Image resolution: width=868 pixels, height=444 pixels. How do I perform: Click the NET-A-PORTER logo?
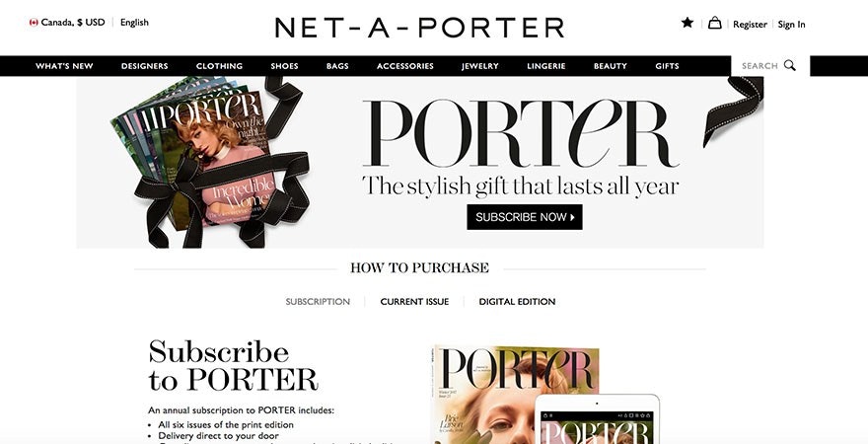pyautogui.click(x=419, y=27)
